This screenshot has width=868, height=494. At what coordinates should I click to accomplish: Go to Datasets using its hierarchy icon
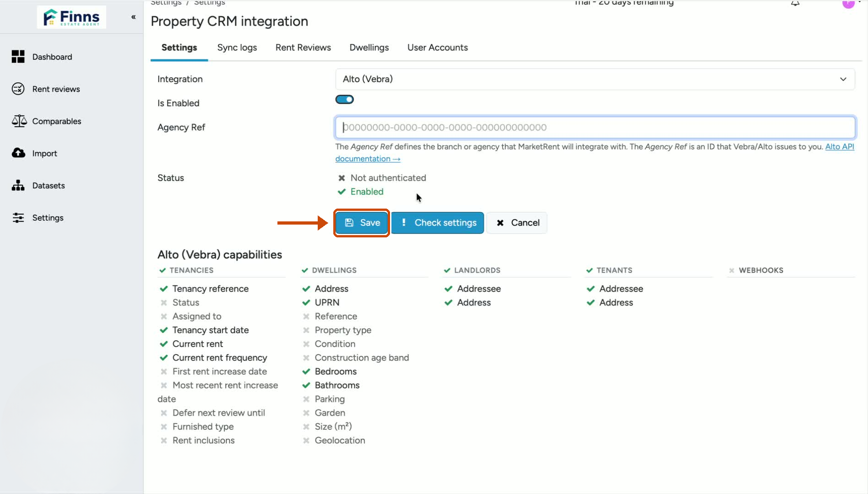click(x=18, y=185)
